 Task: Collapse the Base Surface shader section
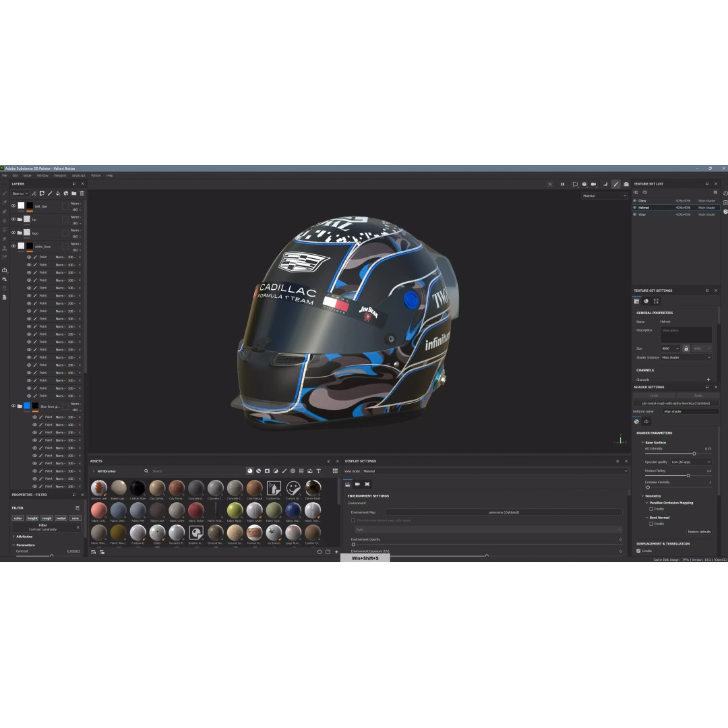[642, 443]
